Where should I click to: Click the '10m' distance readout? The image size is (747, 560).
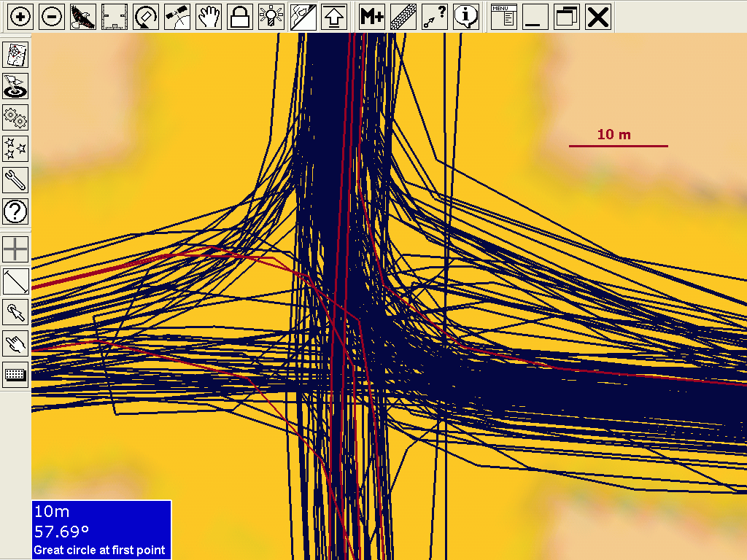(x=52, y=511)
